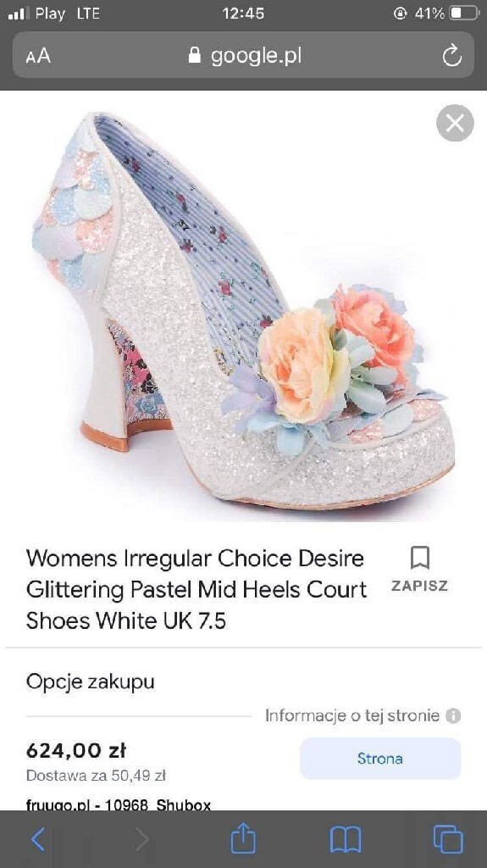Tap the padlock icon beside google.pl

(x=194, y=55)
